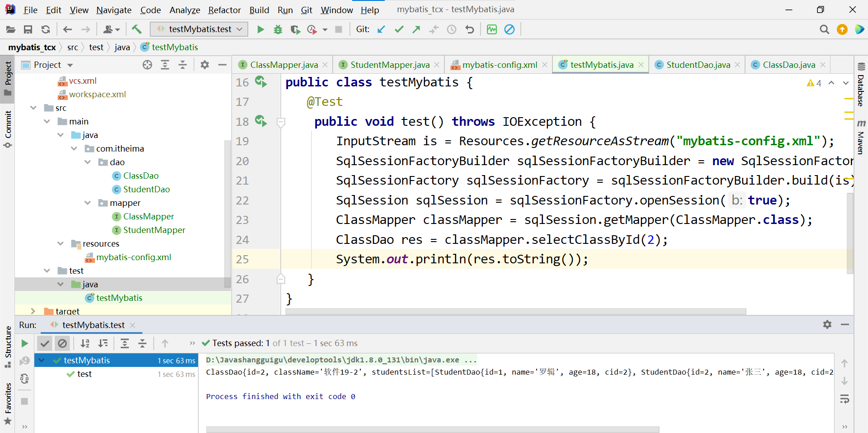
Task: Click run gutter icon on line 18
Action: point(261,121)
